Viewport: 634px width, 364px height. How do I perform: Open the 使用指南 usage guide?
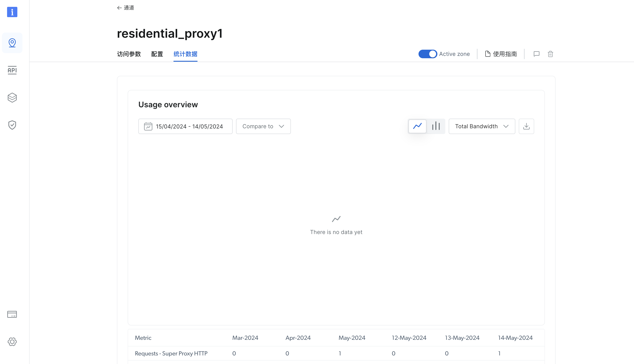501,54
